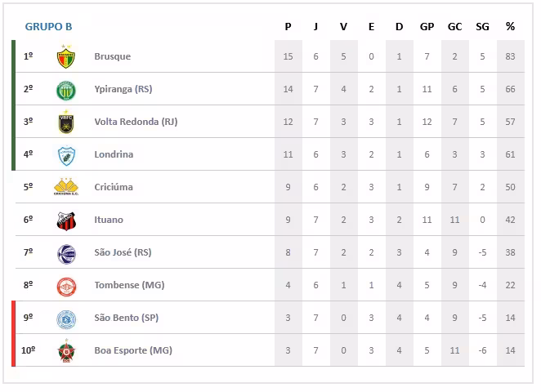
Task: Select the Boa Esporte (MG) team name
Action: 133,350
